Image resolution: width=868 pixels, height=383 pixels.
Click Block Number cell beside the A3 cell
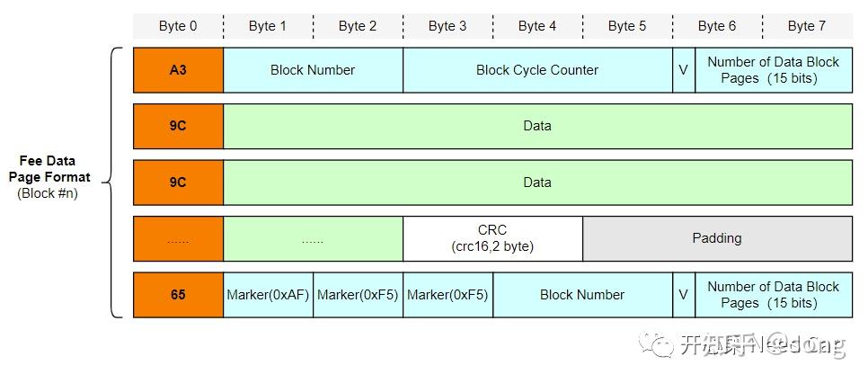(313, 70)
